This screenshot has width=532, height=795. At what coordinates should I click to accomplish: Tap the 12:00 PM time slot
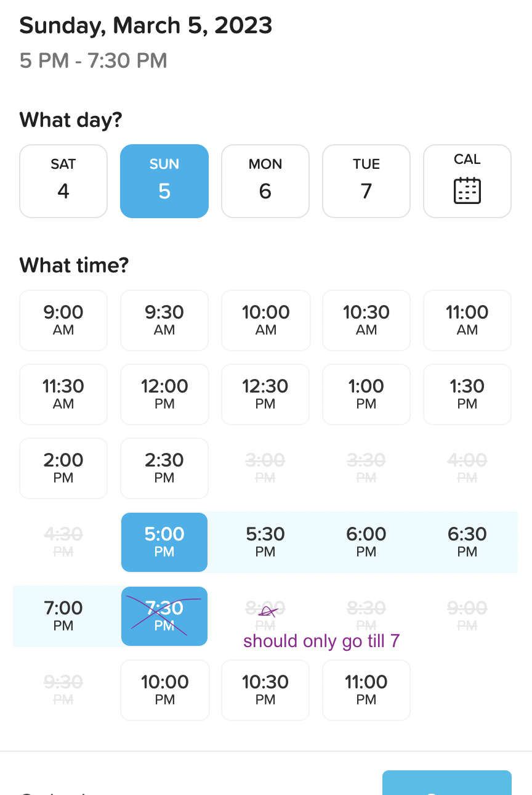tap(164, 394)
